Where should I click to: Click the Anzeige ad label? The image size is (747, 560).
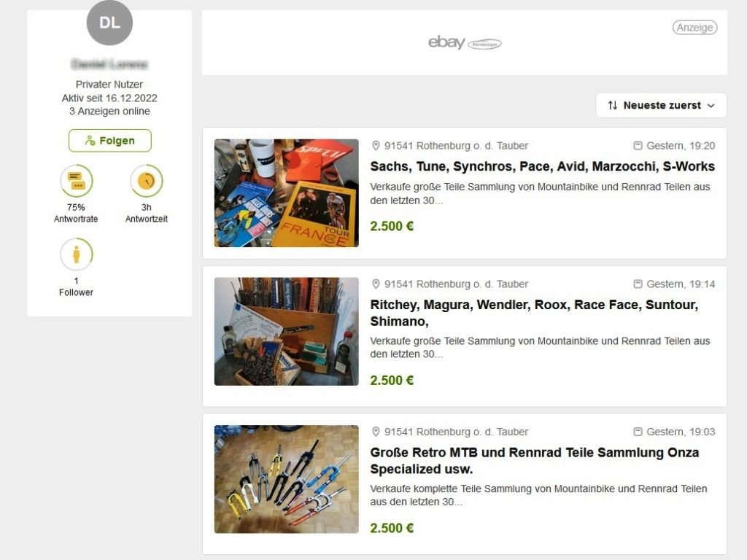[694, 28]
